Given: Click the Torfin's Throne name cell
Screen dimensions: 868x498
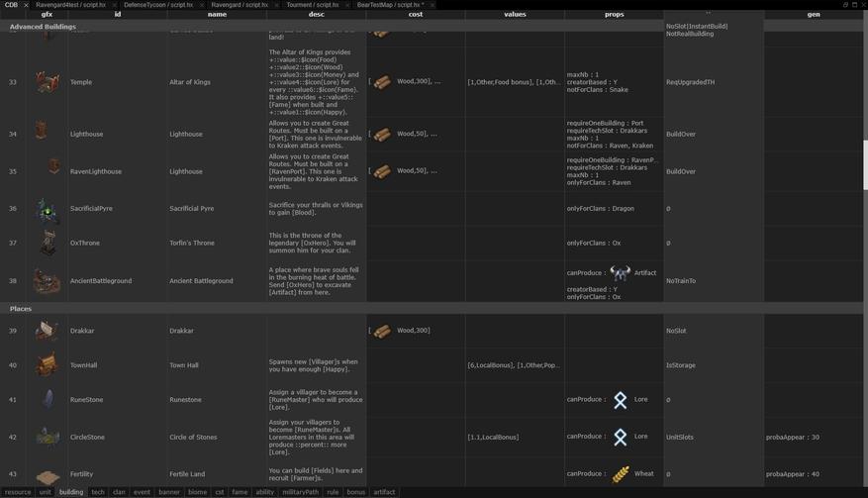Looking at the screenshot, I should 192,243.
